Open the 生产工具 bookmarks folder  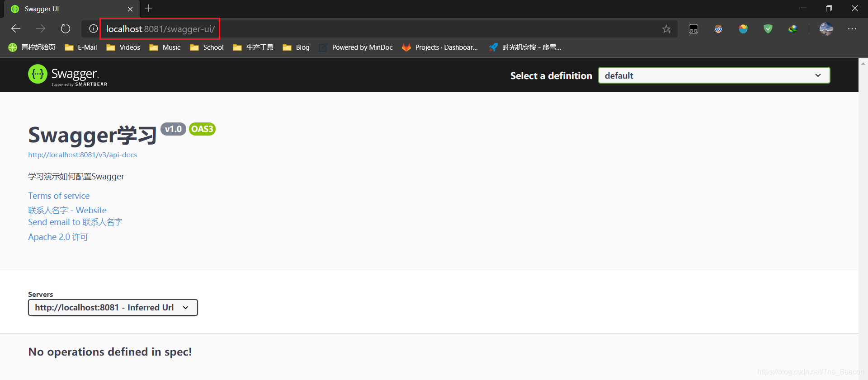253,47
